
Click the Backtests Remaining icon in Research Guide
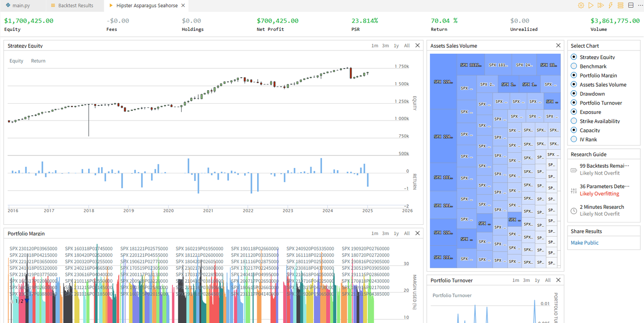pos(574,169)
